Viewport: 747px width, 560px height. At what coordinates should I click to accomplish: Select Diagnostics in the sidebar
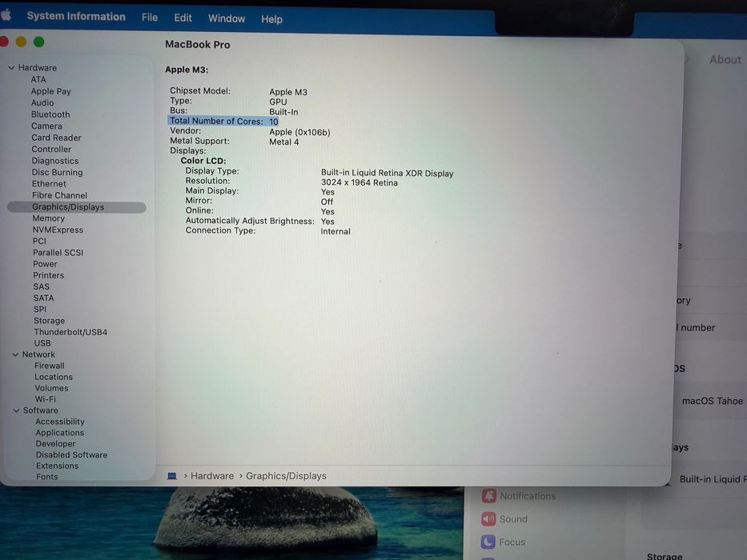coord(55,161)
